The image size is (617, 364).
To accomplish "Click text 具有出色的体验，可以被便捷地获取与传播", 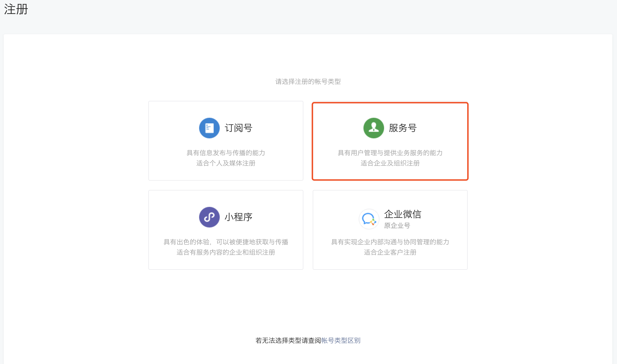I will pyautogui.click(x=226, y=242).
